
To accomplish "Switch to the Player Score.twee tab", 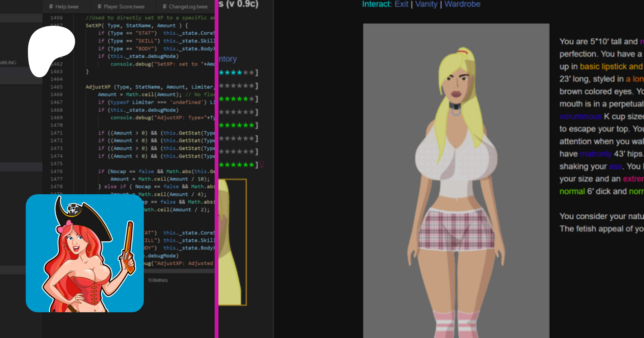I will [x=121, y=6].
